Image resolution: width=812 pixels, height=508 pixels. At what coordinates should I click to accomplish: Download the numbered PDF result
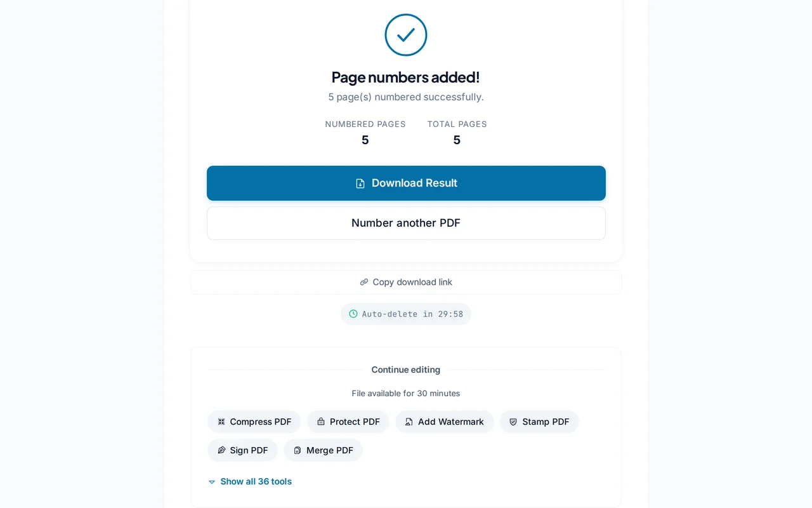[405, 183]
